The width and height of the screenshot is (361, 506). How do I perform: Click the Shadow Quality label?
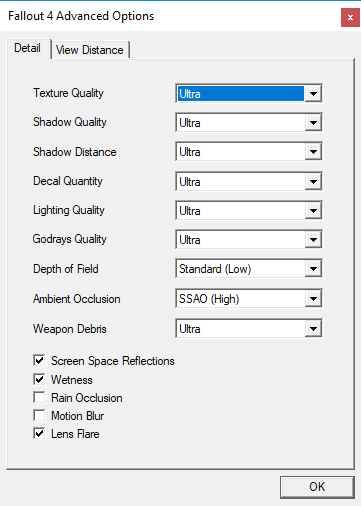pos(70,122)
